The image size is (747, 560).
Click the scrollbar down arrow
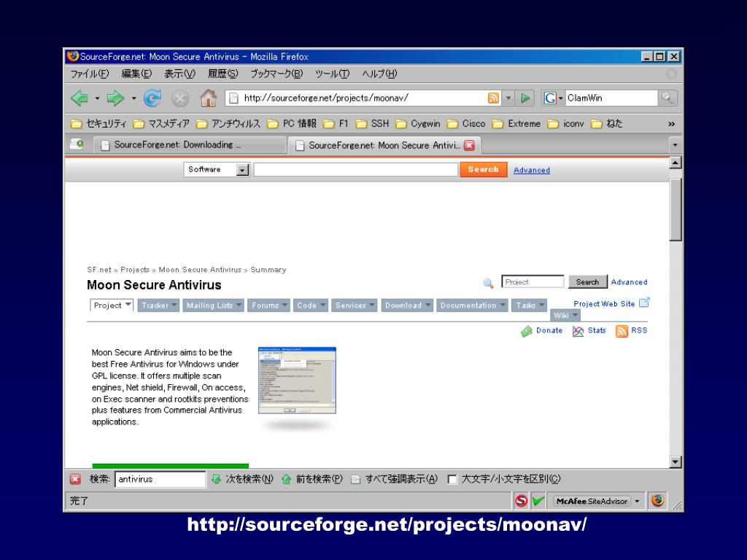coord(676,462)
